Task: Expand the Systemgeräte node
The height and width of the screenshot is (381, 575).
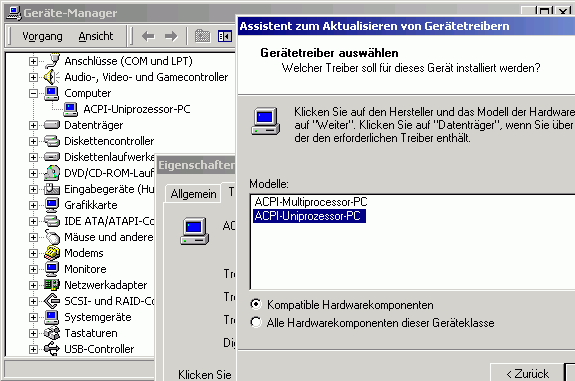Action: coord(33,318)
